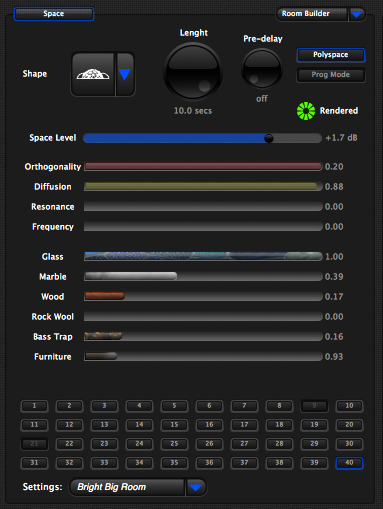Viewport: 383px width, 509px height.
Task: Select preset slot 1
Action: tap(34, 406)
